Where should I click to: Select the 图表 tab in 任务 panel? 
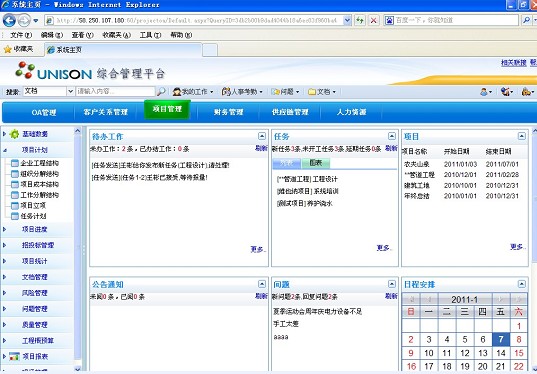tap(315, 163)
